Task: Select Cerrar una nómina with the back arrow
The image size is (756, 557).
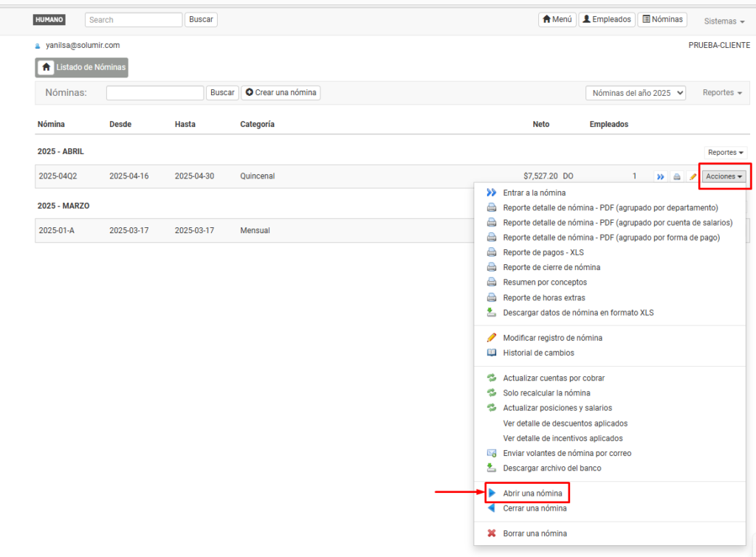Action: click(535, 508)
